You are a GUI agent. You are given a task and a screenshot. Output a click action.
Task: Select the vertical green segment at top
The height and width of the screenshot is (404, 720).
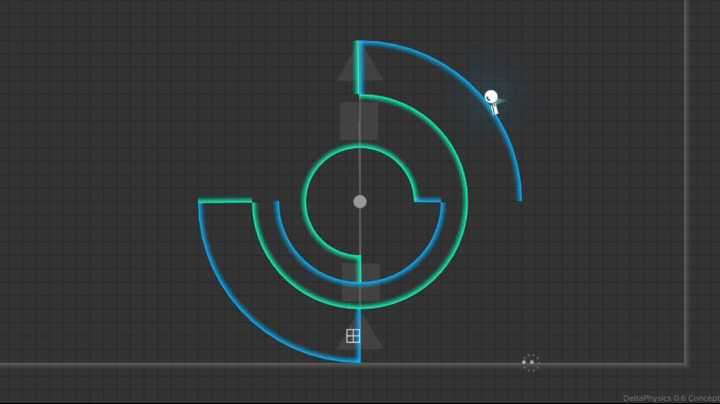pyautogui.click(x=357, y=67)
